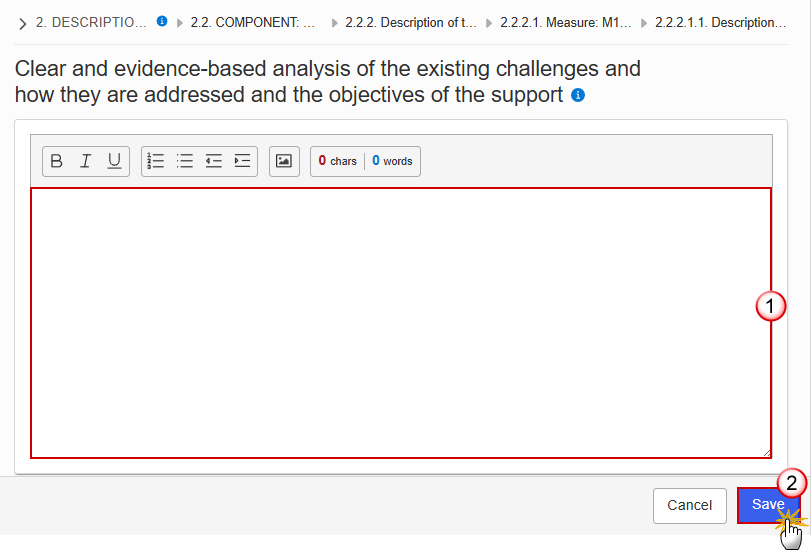812x552 pixels.
Task: Open the info icon beside 2. DESCRIPTIO... breadcrumb
Action: (x=162, y=21)
